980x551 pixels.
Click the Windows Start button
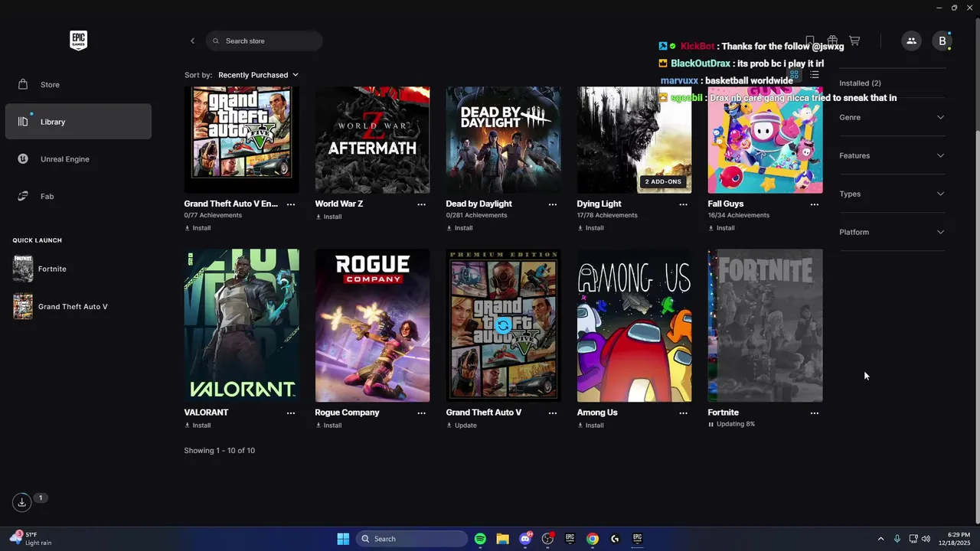tap(343, 539)
